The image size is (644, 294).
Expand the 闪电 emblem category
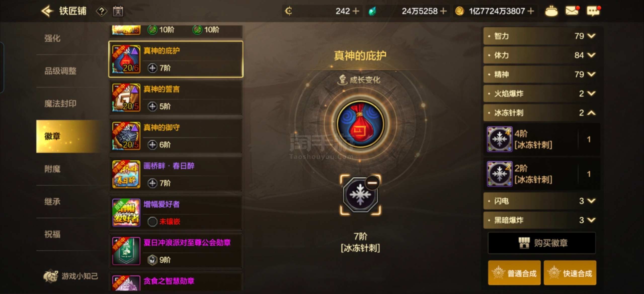click(x=540, y=201)
